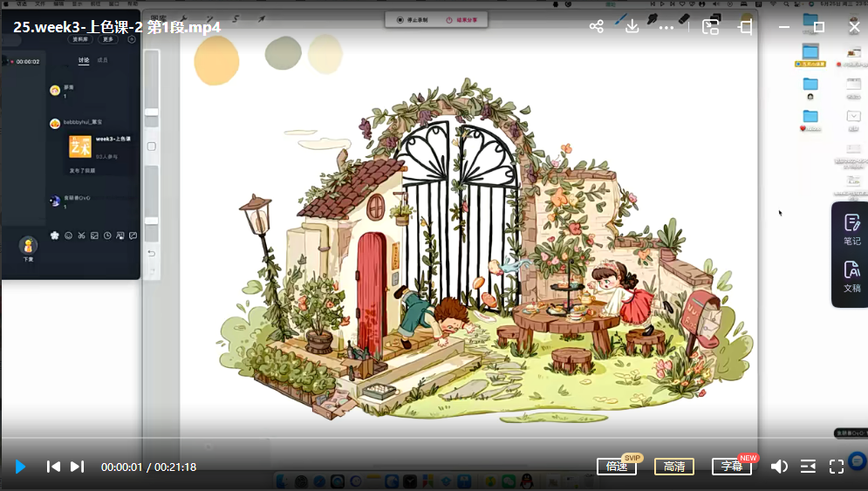Mute the video volume
This screenshot has height=491, width=868.
click(779, 467)
